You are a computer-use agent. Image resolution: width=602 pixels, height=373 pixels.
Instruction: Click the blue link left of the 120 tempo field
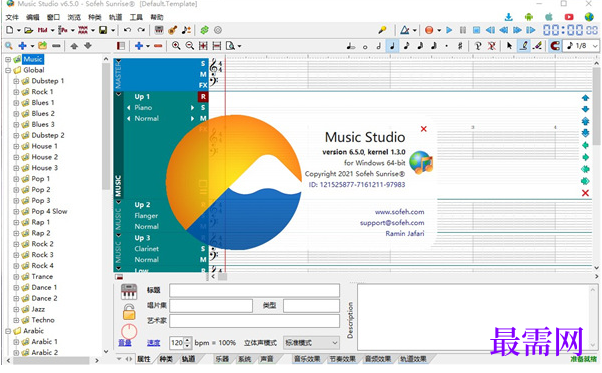[153, 343]
